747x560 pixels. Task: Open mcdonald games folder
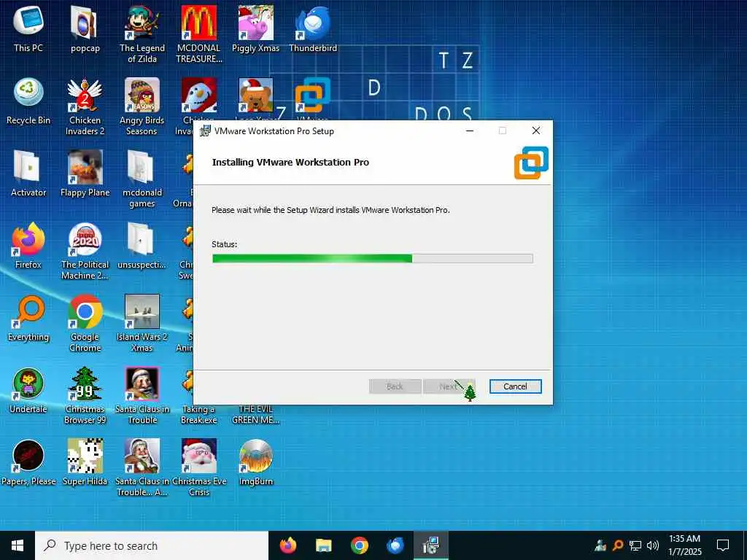point(142,179)
